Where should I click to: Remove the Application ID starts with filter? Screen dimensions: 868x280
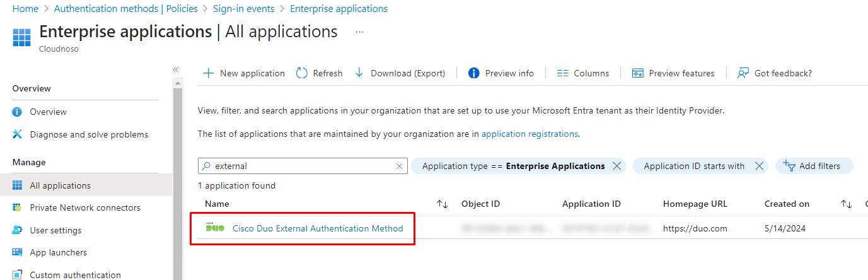759,166
